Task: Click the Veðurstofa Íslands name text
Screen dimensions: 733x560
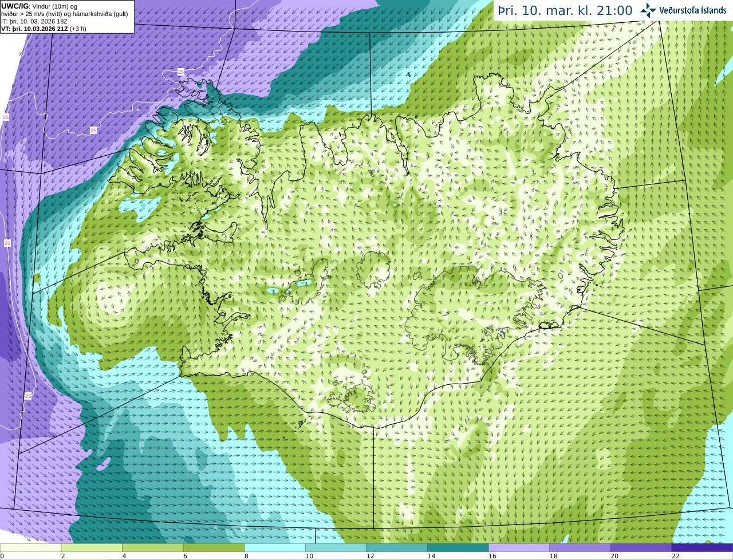Action: click(x=692, y=10)
